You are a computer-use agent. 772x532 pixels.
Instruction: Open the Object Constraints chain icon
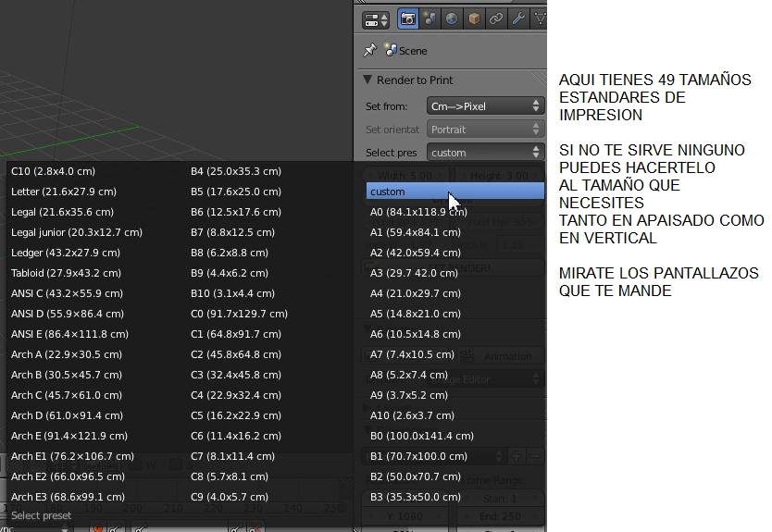click(496, 19)
